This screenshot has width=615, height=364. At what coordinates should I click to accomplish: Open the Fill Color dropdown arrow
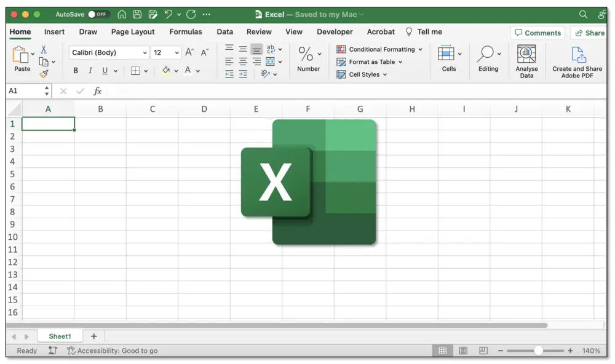[x=176, y=71]
